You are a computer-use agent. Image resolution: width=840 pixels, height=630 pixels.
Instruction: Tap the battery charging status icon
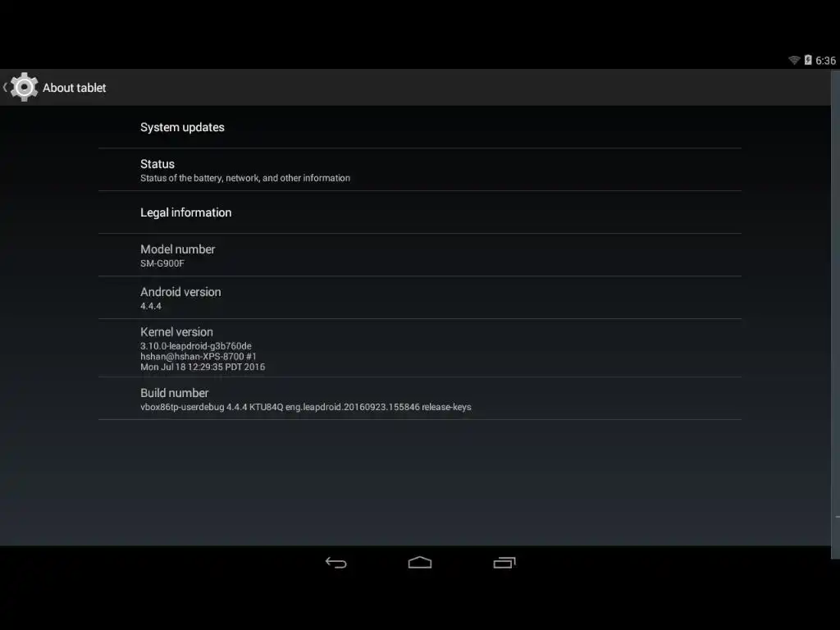[x=808, y=60]
